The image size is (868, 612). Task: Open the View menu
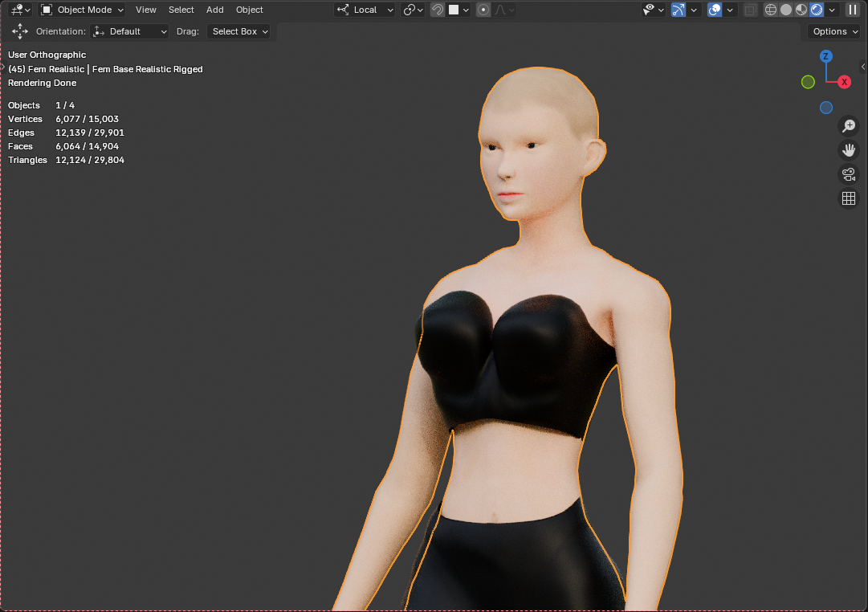(145, 10)
